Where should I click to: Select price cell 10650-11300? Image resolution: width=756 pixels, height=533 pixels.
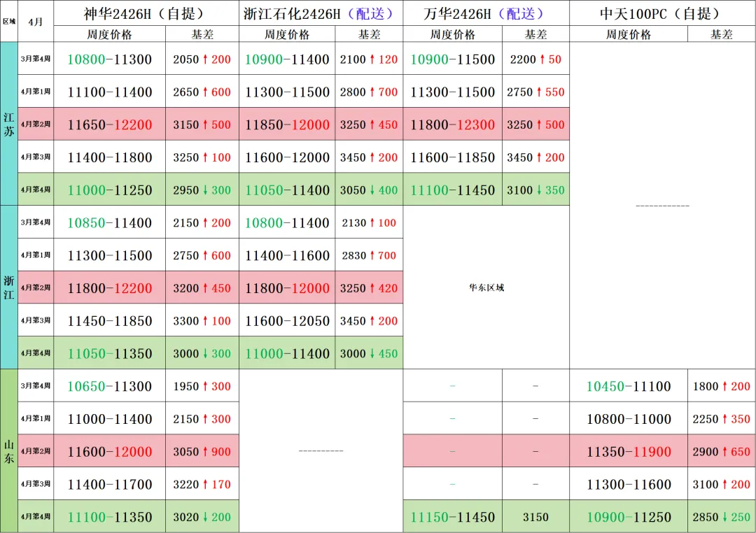coord(109,386)
